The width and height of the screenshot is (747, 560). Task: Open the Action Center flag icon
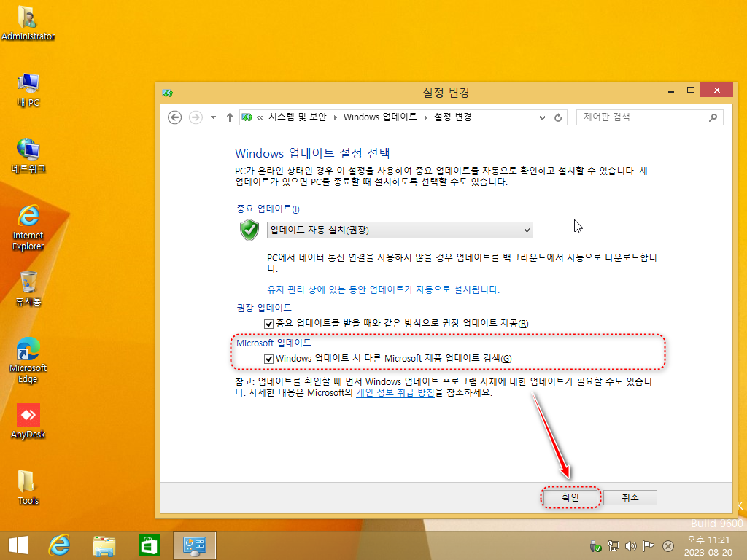click(x=649, y=546)
